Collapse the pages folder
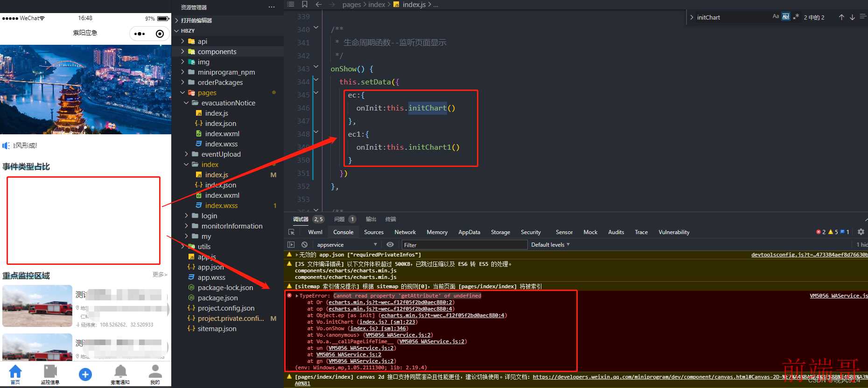This screenshot has width=868, height=388. point(182,92)
